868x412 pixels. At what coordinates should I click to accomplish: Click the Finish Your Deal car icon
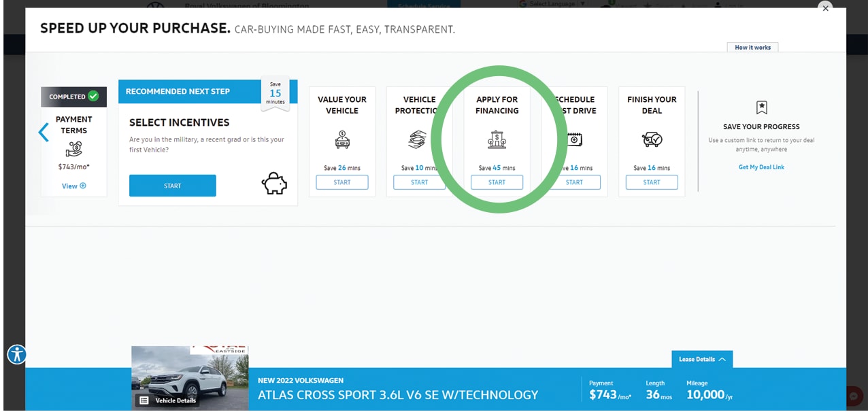652,139
